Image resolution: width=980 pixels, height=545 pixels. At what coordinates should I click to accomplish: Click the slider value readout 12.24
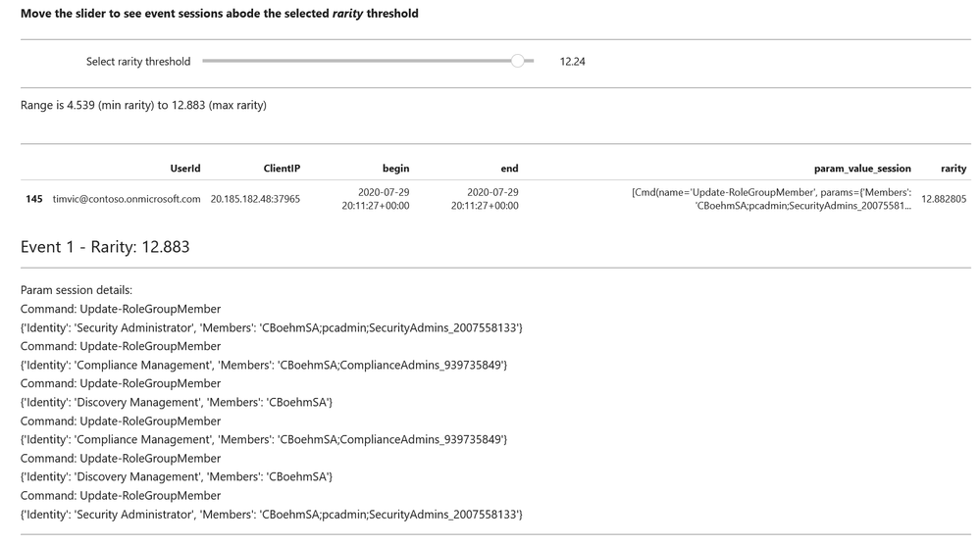pyautogui.click(x=572, y=61)
